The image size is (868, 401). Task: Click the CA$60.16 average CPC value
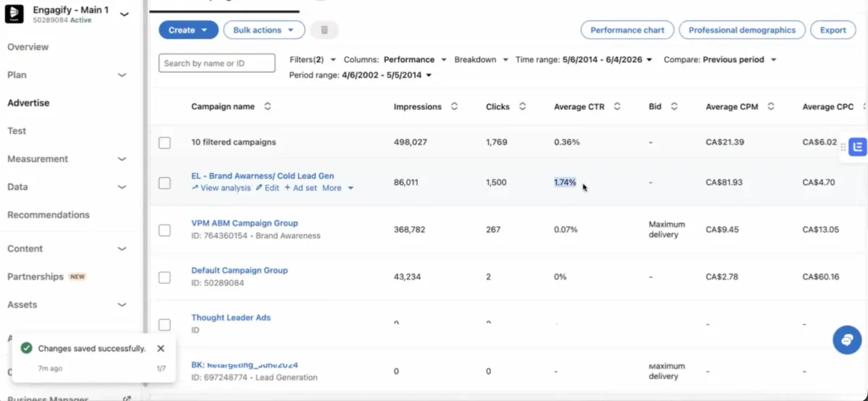click(x=821, y=277)
